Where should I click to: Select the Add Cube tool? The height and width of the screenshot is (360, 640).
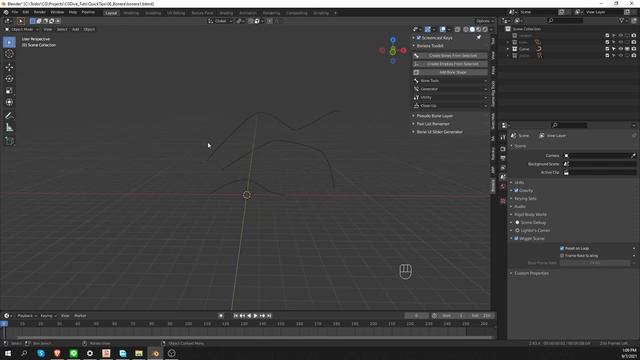tap(9, 141)
